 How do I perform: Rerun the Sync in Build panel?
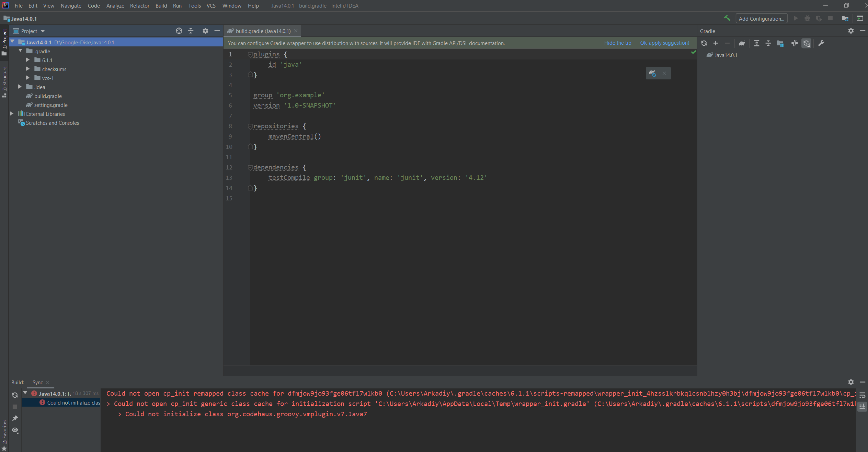point(15,395)
